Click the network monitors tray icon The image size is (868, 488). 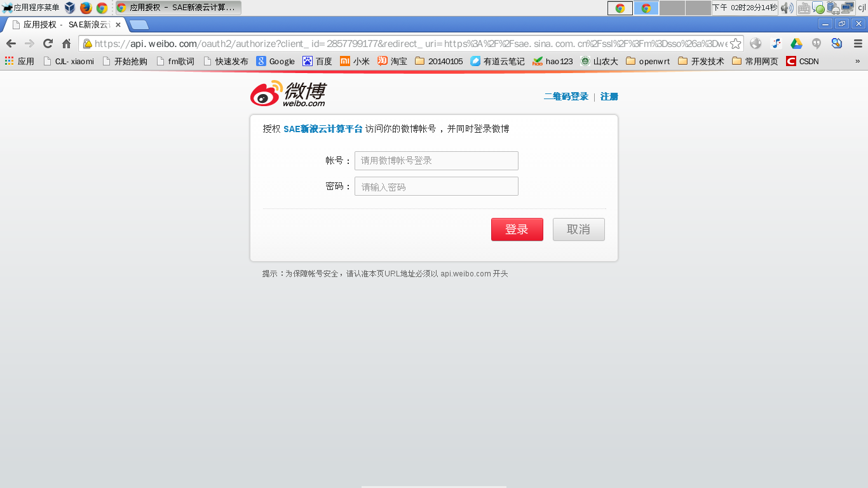click(848, 8)
